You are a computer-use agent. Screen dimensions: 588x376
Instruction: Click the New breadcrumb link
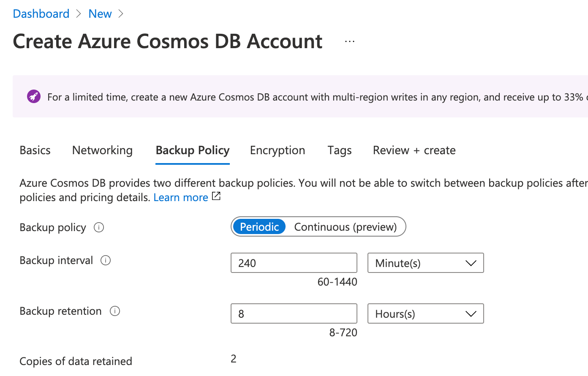pos(100,14)
